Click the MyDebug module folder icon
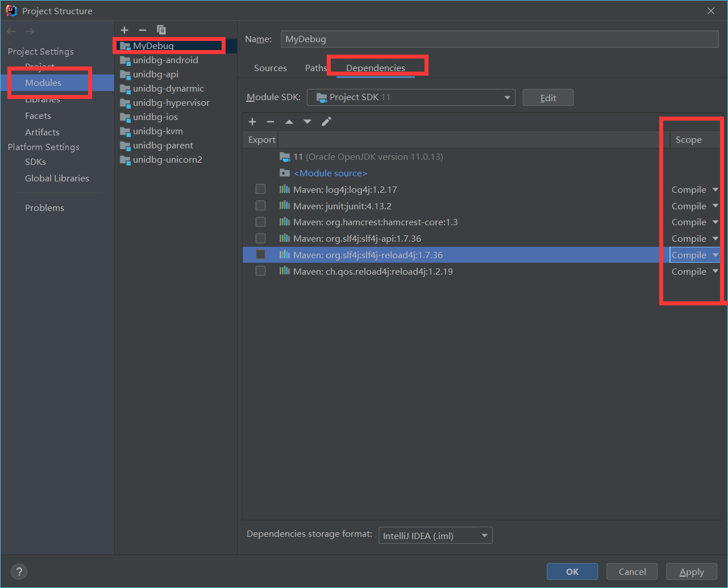 (125, 46)
